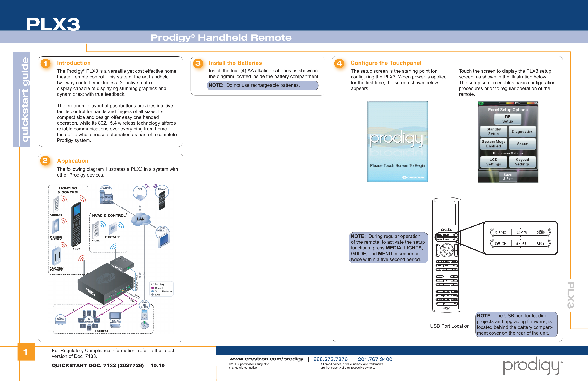Click the orange step 1 circle badge
Screen dimensions: 588x381
click(45, 63)
